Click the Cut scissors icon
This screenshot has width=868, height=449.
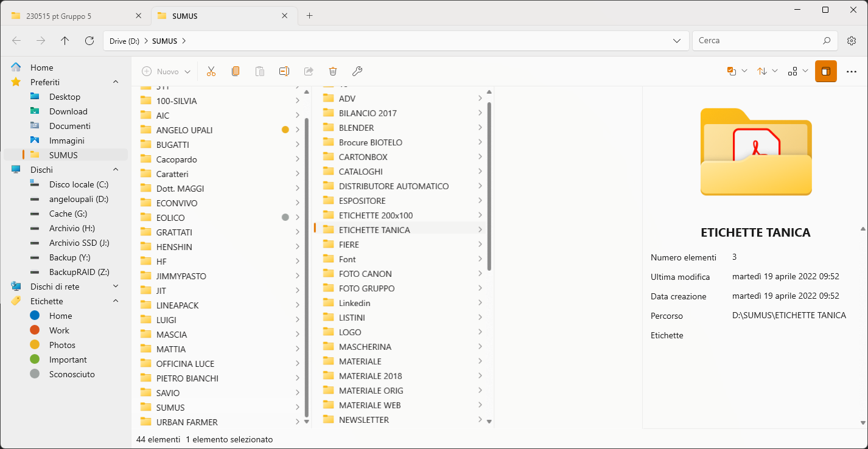pyautogui.click(x=211, y=71)
